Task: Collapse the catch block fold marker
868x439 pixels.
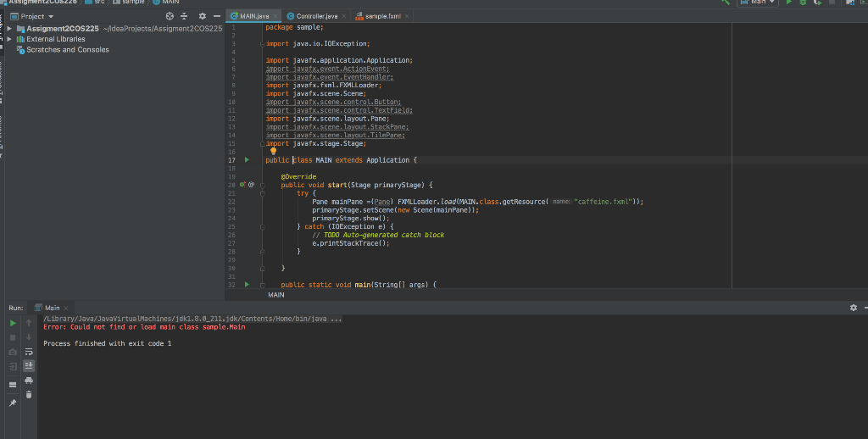Action: 263,227
